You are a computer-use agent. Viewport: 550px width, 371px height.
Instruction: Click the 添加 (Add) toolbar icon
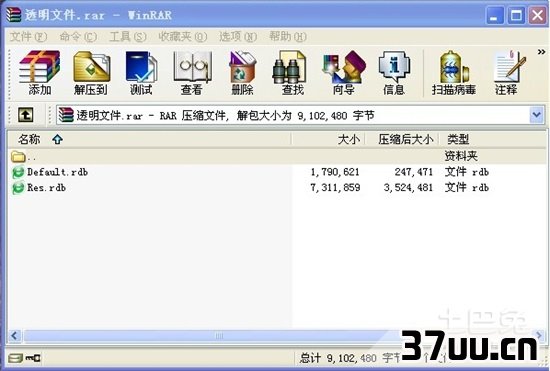tap(40, 73)
